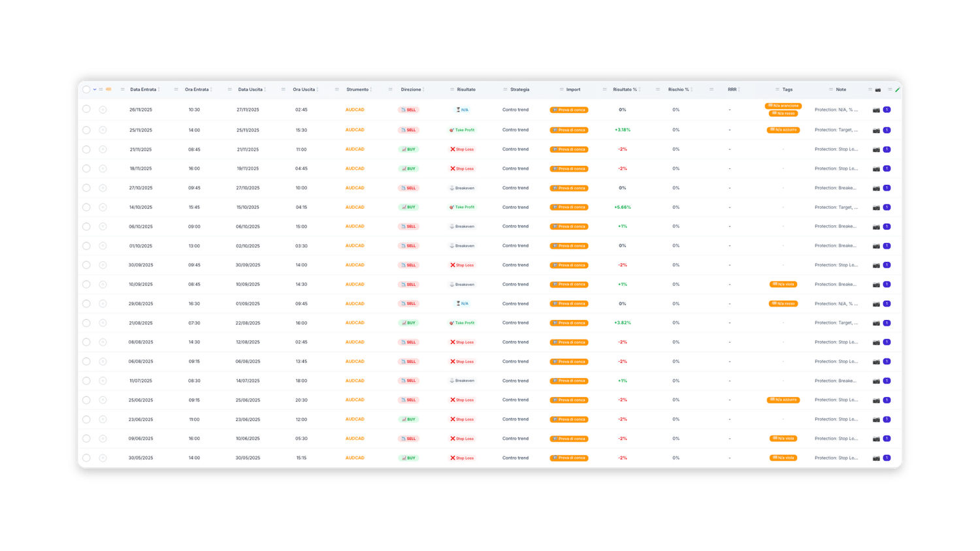Click the 'N/a rosso' tag on 29/08/2025 row
Image resolution: width=980 pixels, height=551 pixels.
[783, 304]
